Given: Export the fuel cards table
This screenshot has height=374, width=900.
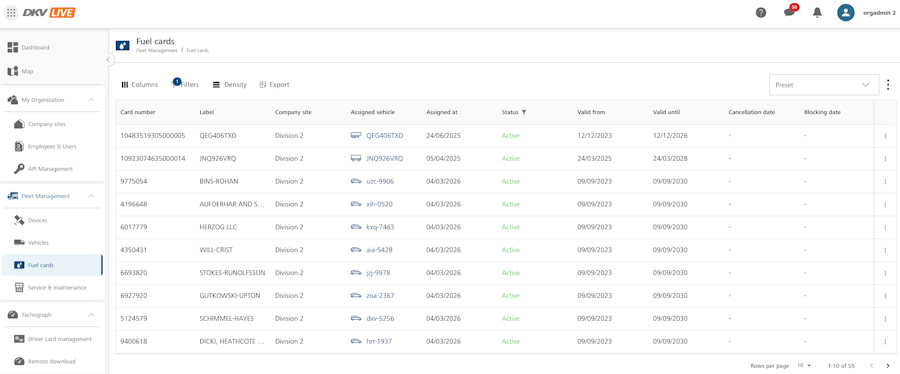Looking at the screenshot, I should click(274, 84).
